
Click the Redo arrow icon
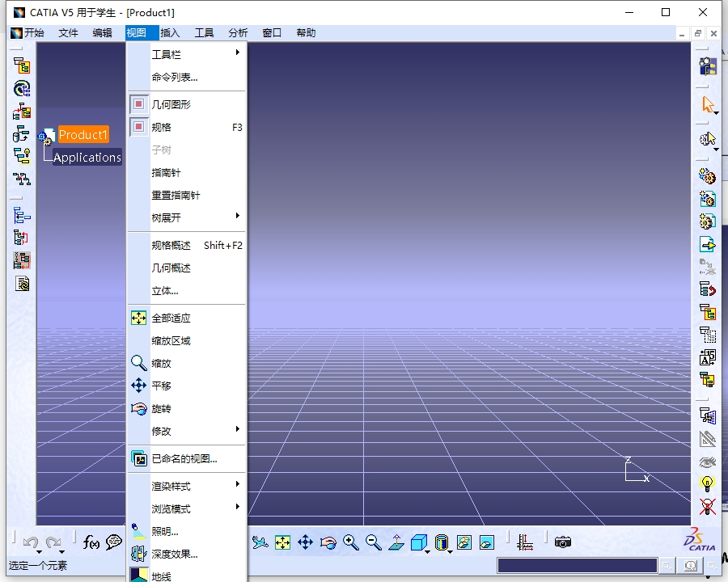click(53, 542)
